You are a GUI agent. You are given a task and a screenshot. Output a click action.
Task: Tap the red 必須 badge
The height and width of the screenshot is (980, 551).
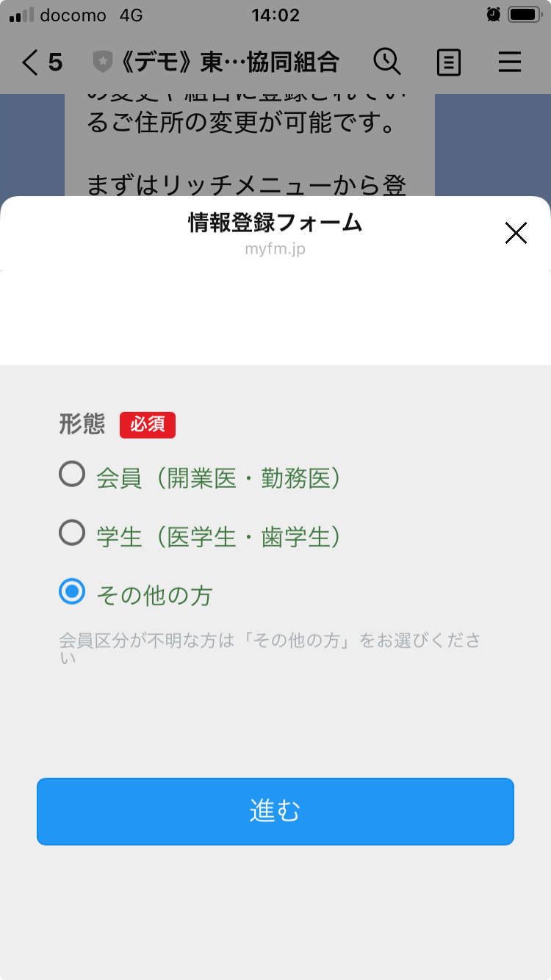click(x=148, y=425)
